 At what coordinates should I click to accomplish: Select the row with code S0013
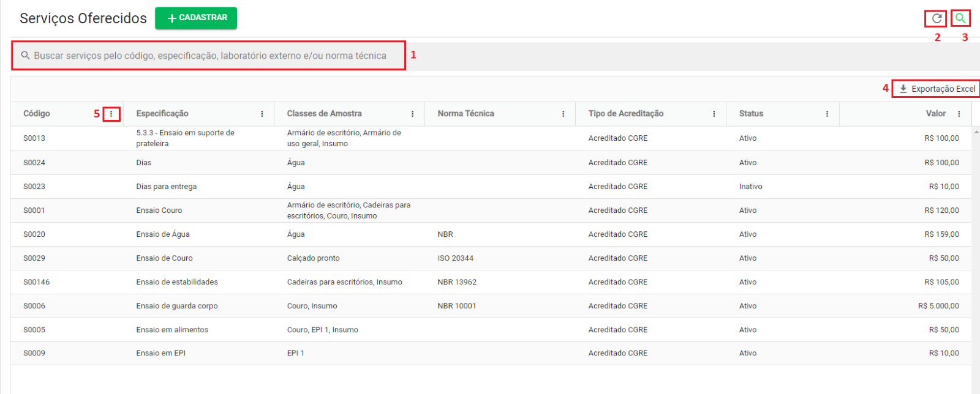coord(491,138)
